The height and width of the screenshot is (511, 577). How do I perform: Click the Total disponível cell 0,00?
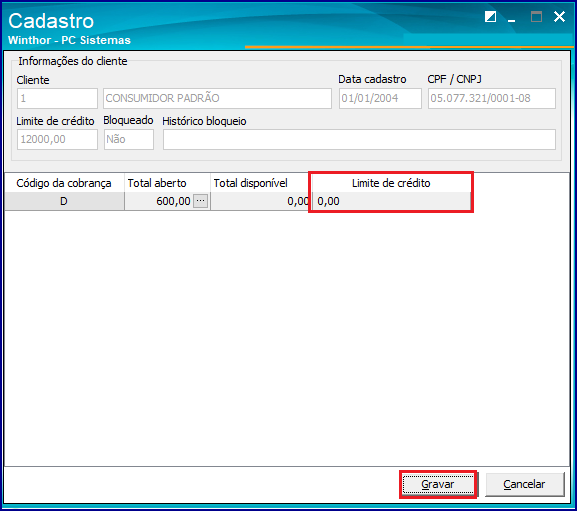(x=261, y=201)
